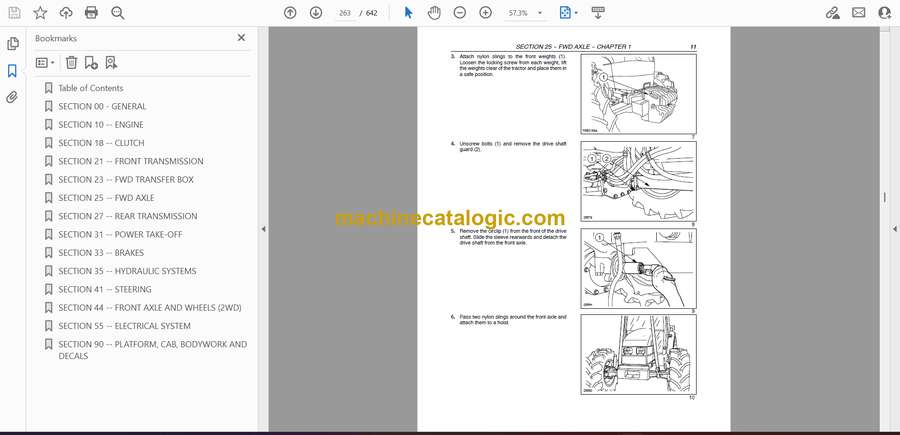Delete the selected bookmark trash icon
The height and width of the screenshot is (435, 900).
(71, 63)
